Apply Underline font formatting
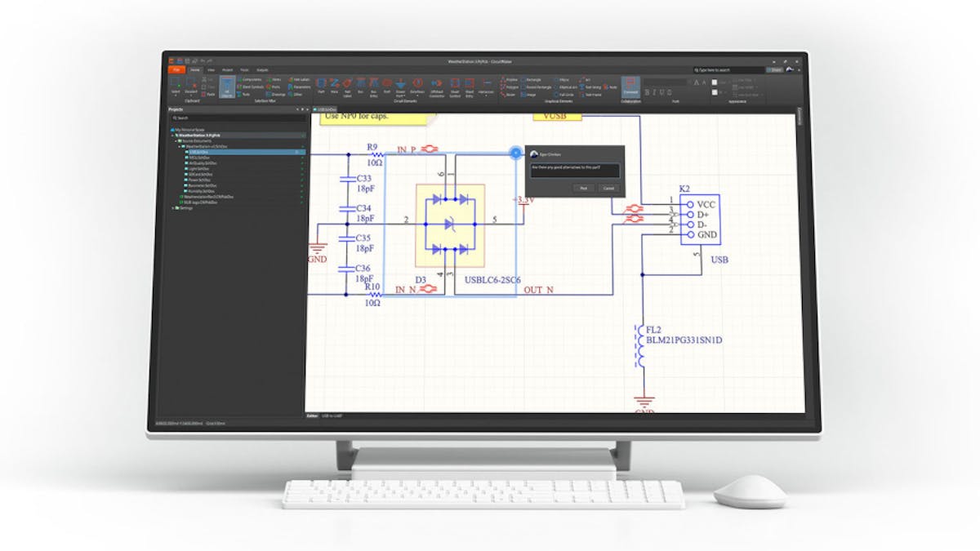This screenshot has width=980, height=551. (662, 92)
